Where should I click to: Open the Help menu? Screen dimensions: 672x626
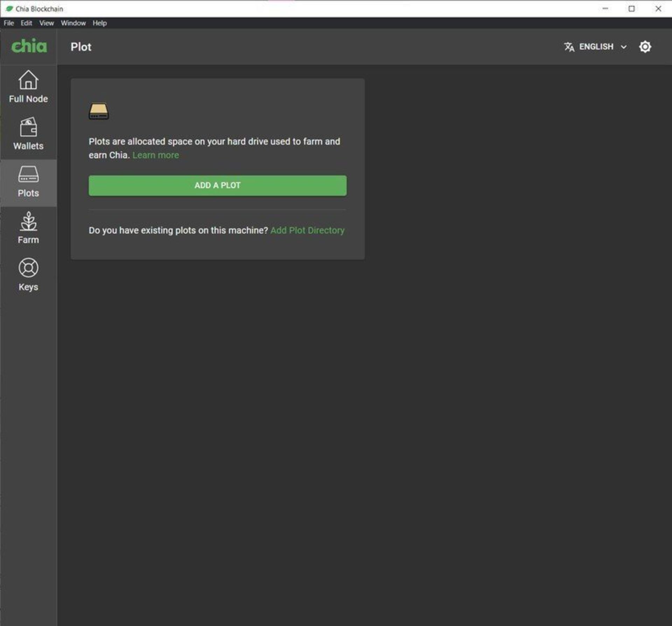tap(99, 23)
